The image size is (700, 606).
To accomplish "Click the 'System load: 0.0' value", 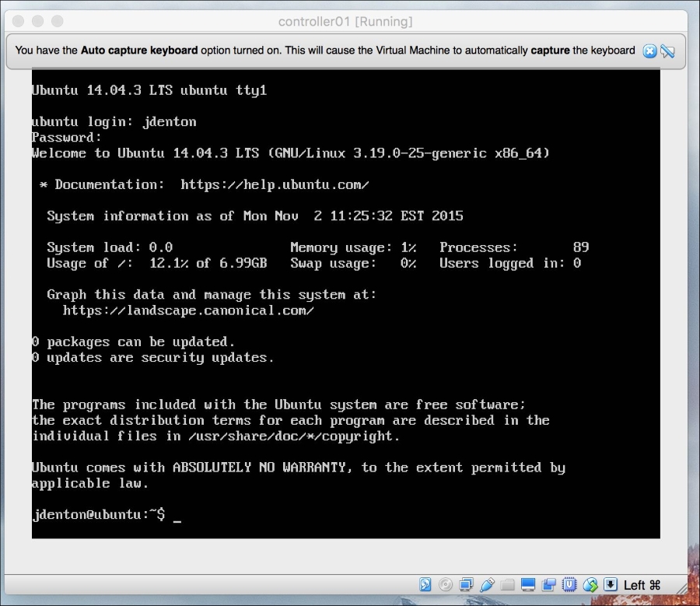I will pos(110,247).
